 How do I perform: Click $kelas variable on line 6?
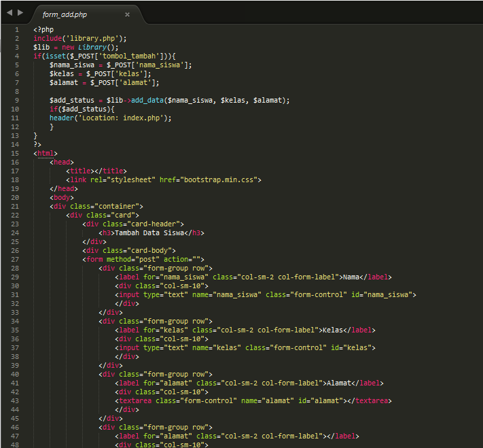pyautogui.click(x=62, y=74)
